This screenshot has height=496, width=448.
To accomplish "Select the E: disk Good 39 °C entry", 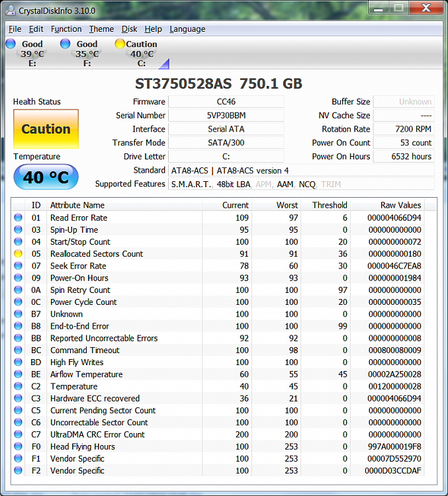I will (32, 53).
